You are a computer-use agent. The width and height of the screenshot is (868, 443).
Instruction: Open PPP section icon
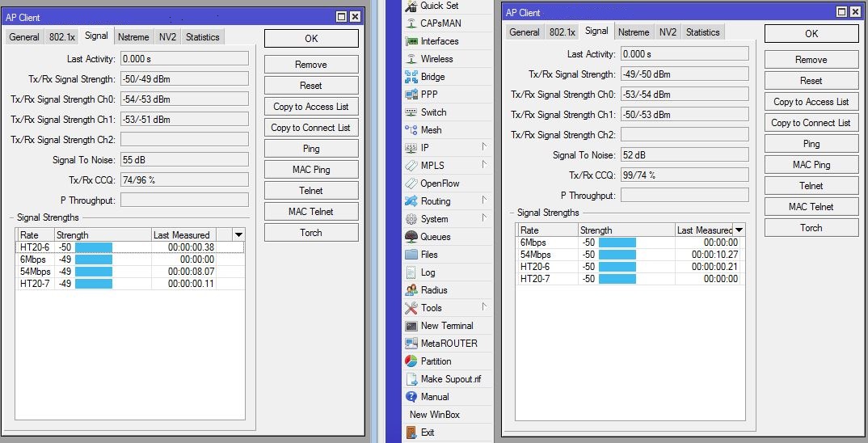click(x=411, y=94)
